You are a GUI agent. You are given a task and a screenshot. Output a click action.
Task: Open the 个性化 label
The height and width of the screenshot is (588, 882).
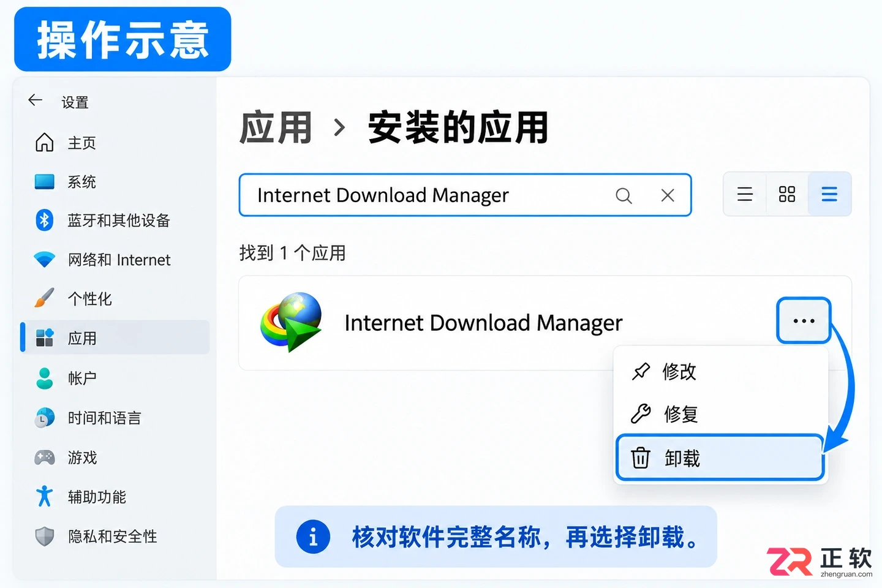89,299
